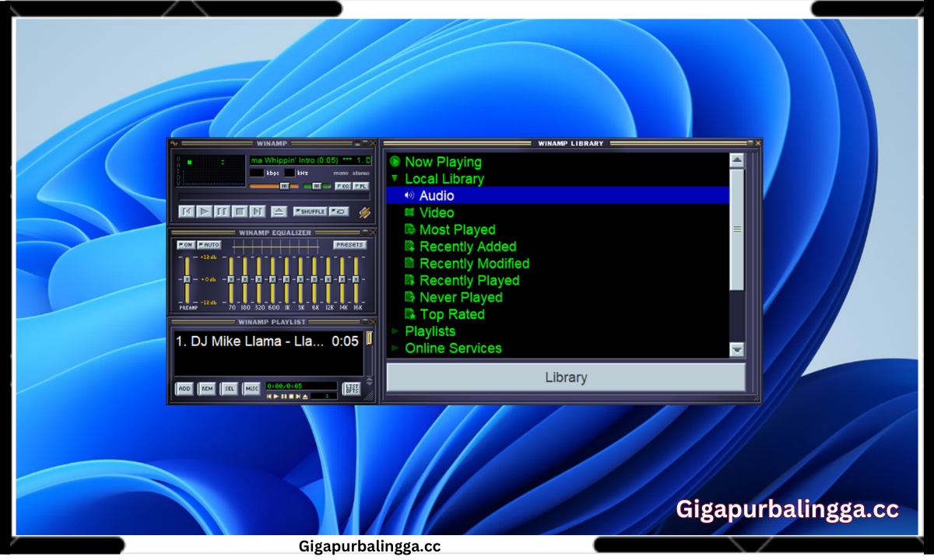Select the DJ Mike Llama playlist entry
This screenshot has width=934, height=560.
(x=267, y=341)
